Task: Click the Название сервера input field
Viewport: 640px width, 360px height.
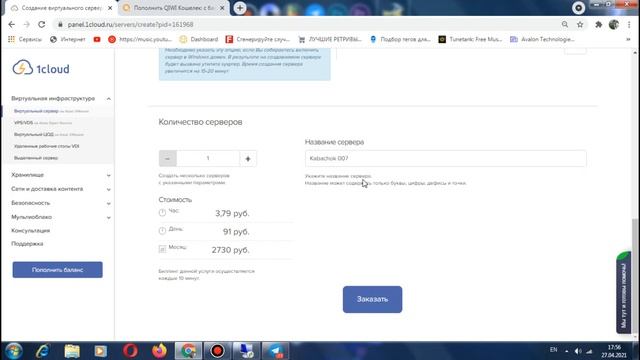Action: click(445, 158)
